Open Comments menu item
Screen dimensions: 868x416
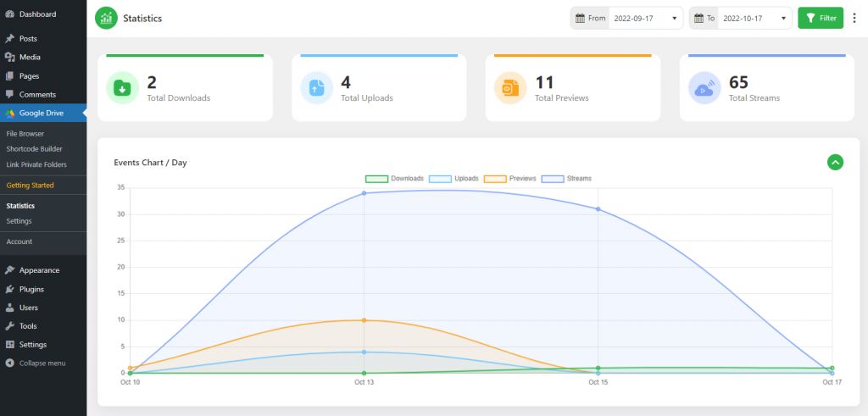43,95
